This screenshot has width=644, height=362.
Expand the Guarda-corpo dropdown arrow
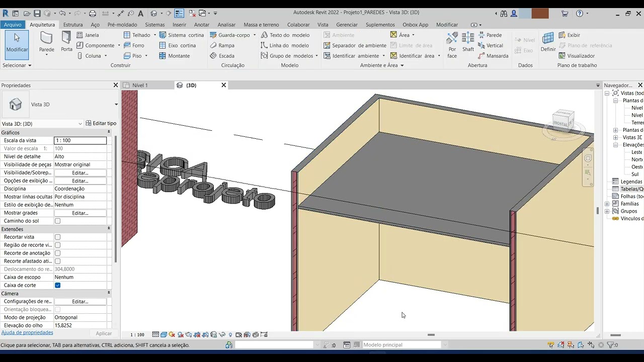click(x=255, y=35)
